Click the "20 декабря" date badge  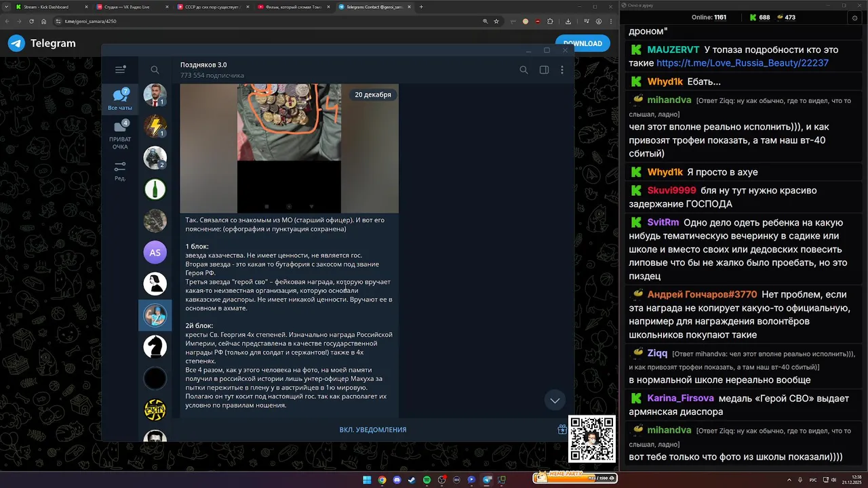pos(373,95)
